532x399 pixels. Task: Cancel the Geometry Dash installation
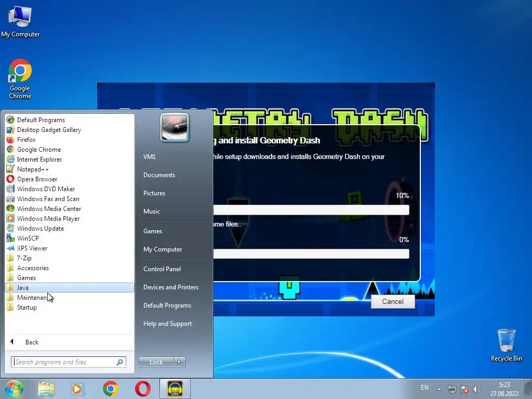point(393,302)
